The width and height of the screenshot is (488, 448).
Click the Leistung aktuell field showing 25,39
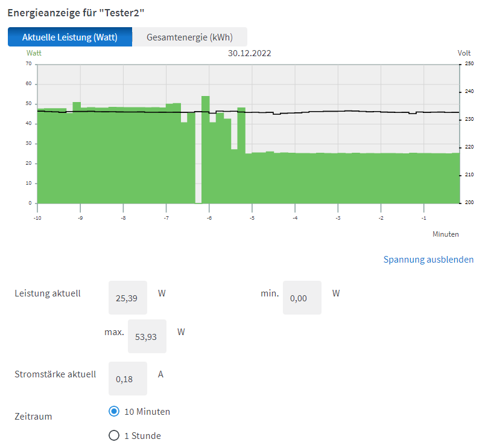[x=128, y=298]
